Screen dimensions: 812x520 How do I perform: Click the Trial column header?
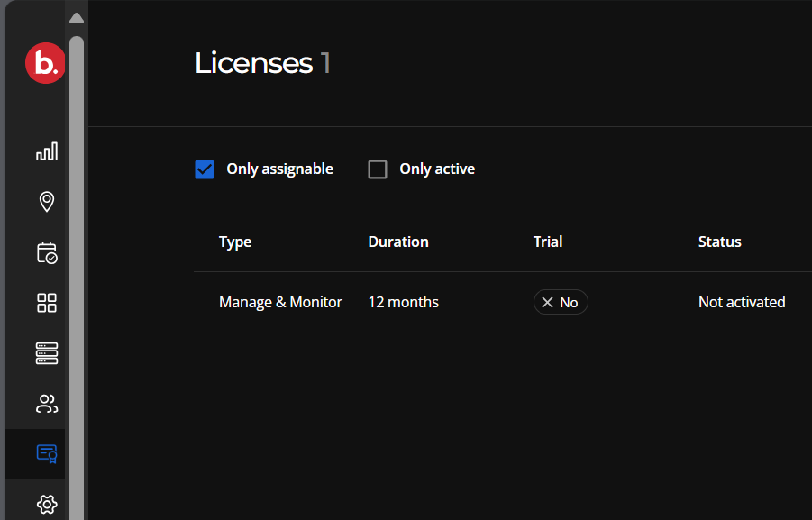click(547, 242)
